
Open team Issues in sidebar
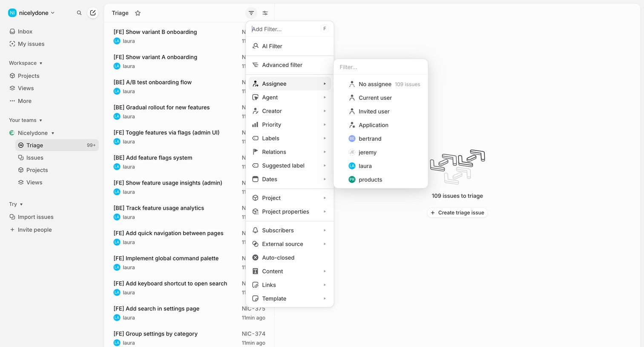[57, 158]
